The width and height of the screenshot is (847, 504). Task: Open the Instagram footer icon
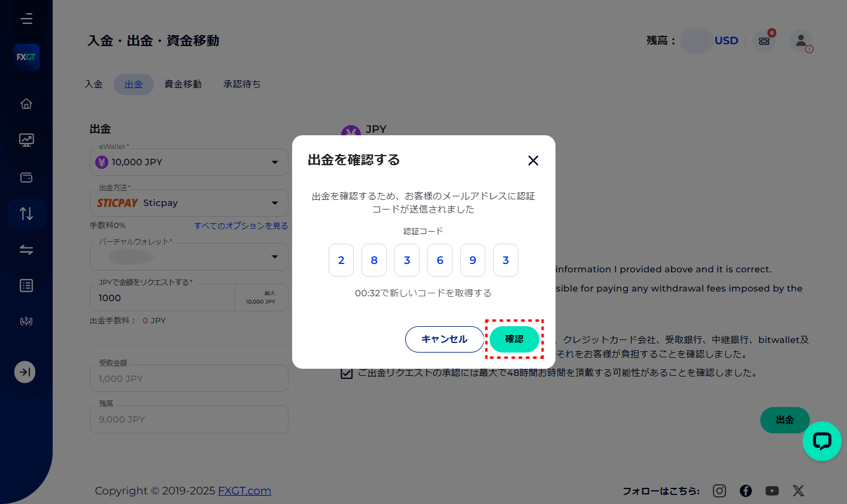(720, 491)
